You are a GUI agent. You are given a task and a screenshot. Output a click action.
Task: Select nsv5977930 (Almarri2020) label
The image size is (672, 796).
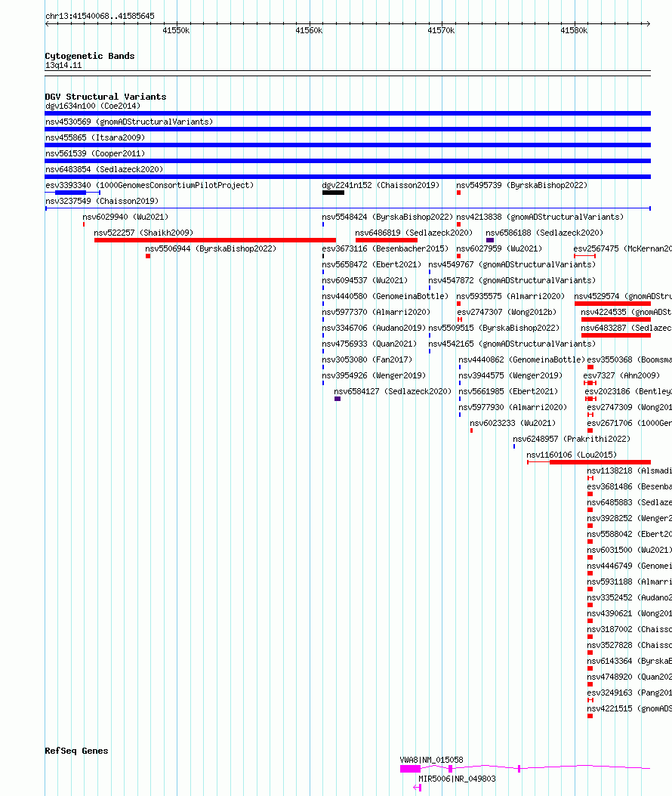(x=513, y=407)
